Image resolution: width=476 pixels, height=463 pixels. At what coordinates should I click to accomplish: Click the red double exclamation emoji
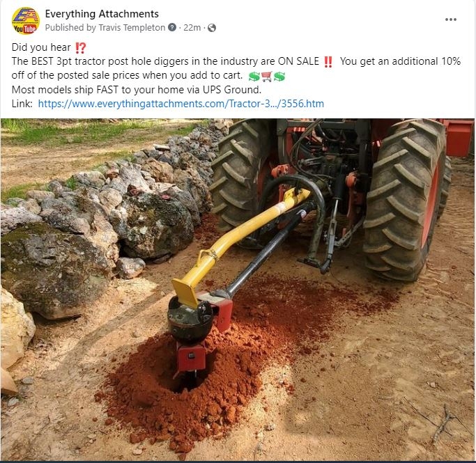point(328,61)
